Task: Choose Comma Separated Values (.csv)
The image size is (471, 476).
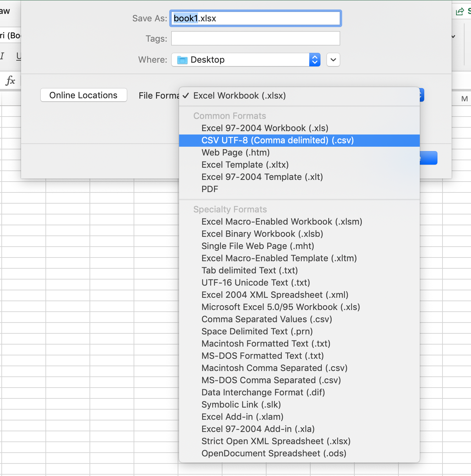Action: coord(299,319)
